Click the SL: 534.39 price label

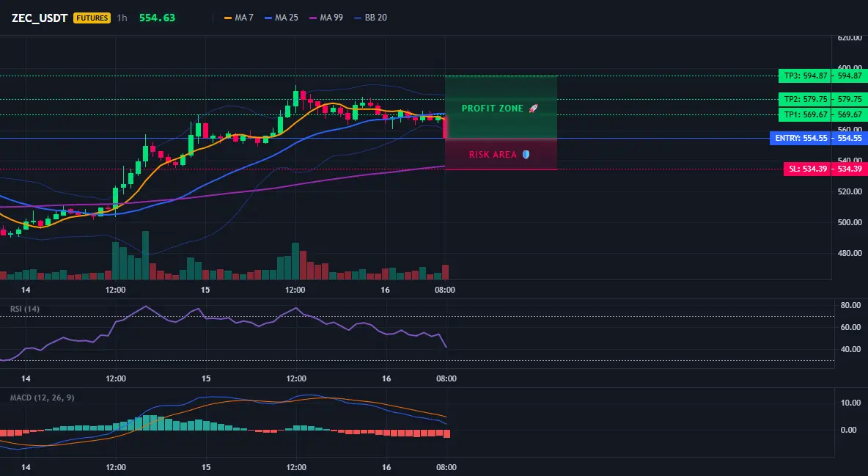coord(807,169)
